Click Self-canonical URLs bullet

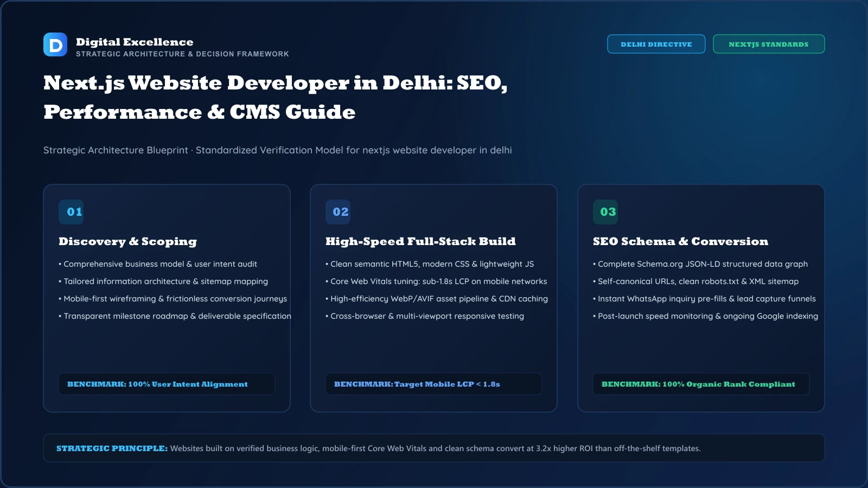(x=695, y=281)
